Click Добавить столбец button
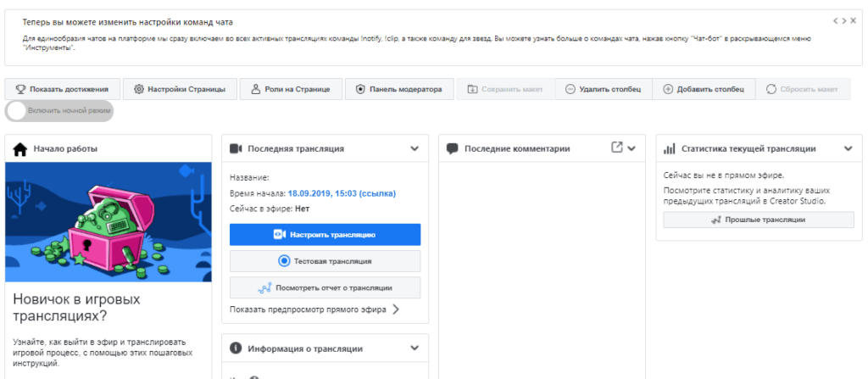This screenshot has height=379, width=868. point(703,89)
